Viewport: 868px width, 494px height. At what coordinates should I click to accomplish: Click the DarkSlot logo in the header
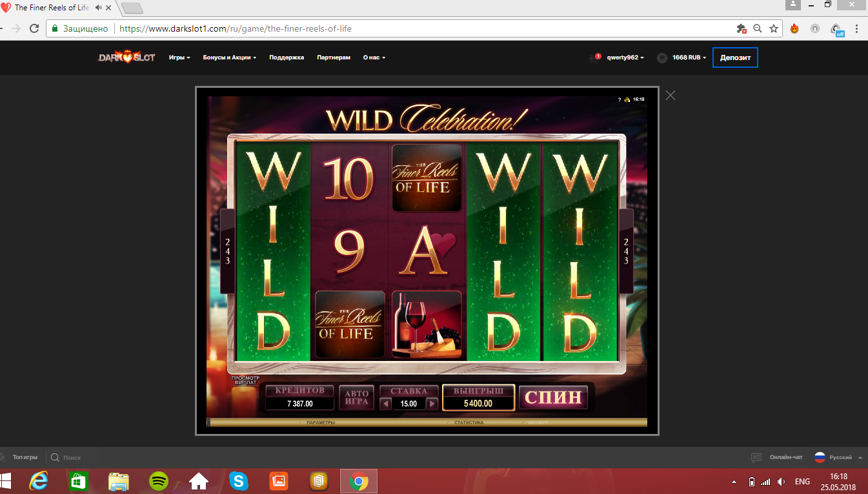[x=127, y=57]
